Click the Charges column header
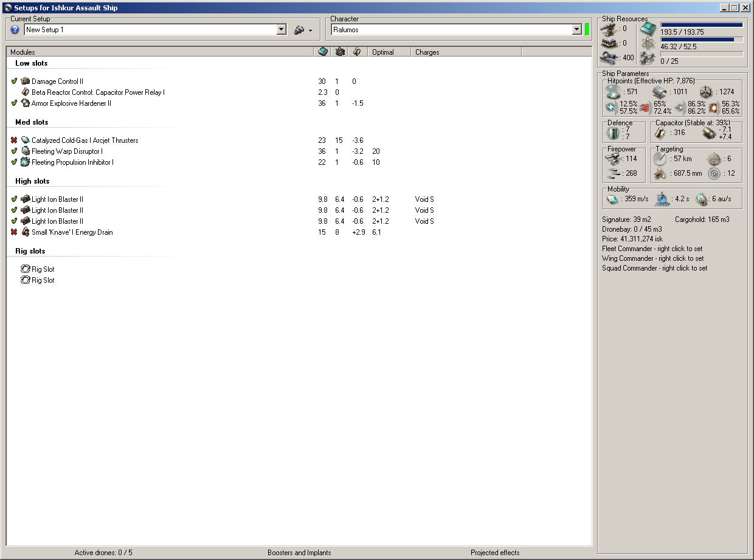 pos(466,52)
